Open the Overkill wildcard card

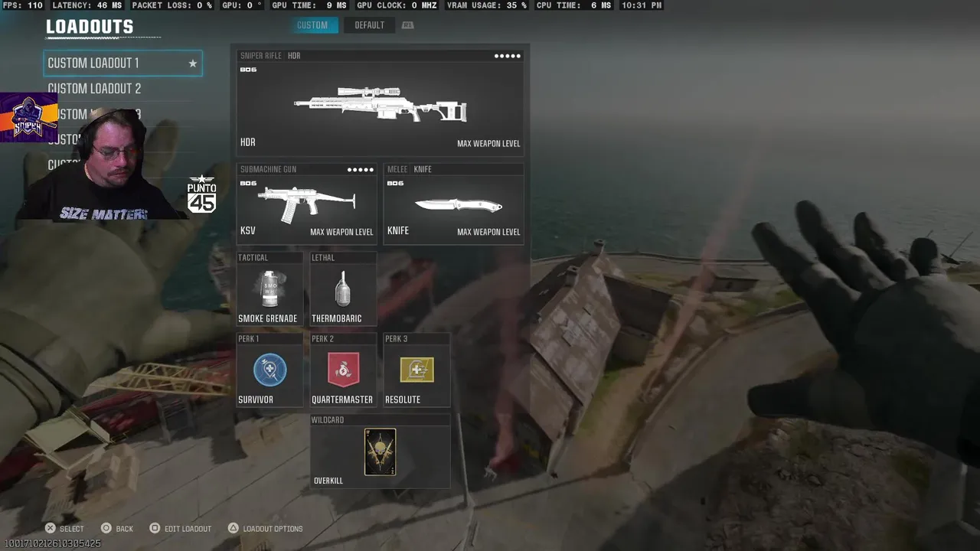380,452
